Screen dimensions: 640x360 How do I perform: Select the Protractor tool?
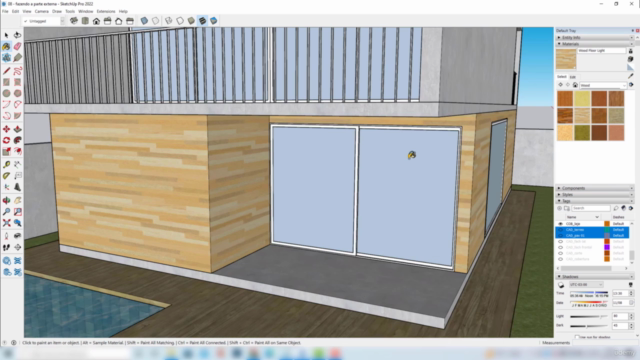(x=6, y=176)
